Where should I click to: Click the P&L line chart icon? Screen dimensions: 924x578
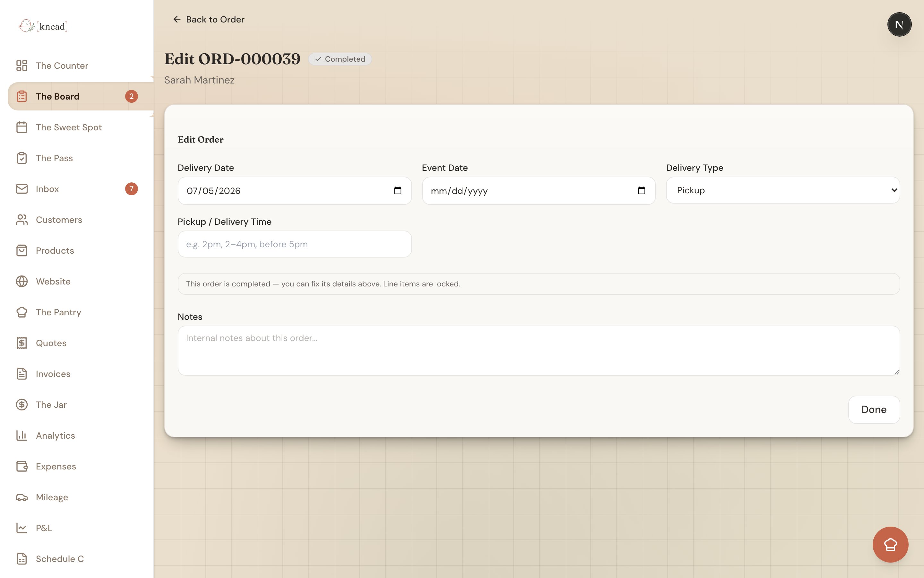22,528
